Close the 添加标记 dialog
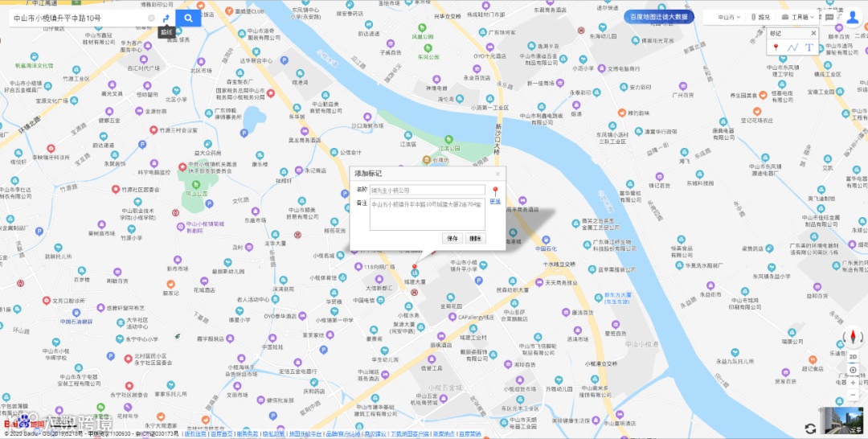The image size is (868, 439). coord(497,174)
